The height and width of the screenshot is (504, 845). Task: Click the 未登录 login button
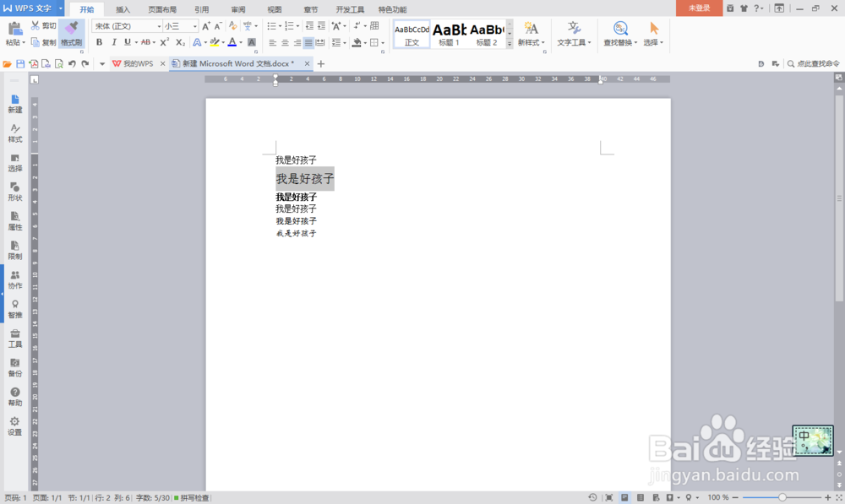(x=699, y=8)
